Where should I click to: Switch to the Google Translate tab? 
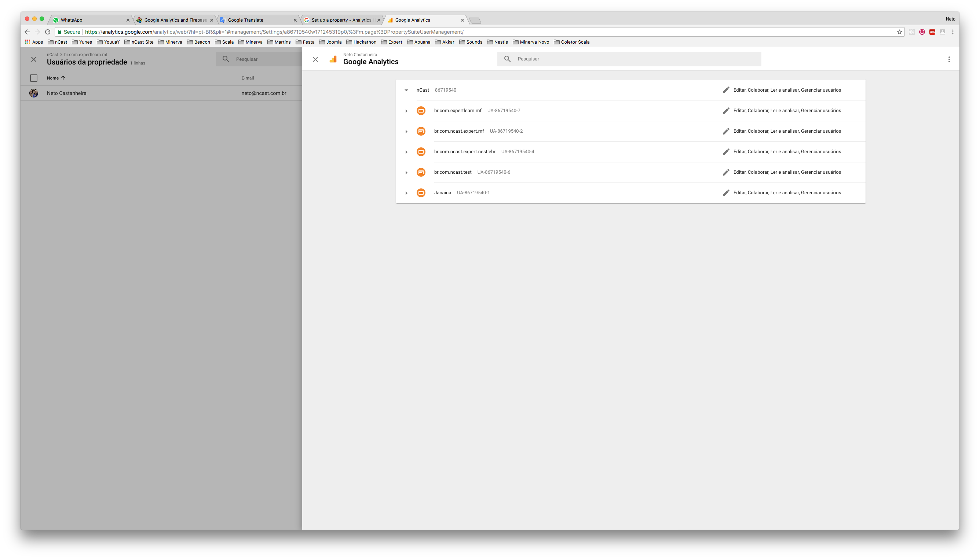(x=258, y=20)
